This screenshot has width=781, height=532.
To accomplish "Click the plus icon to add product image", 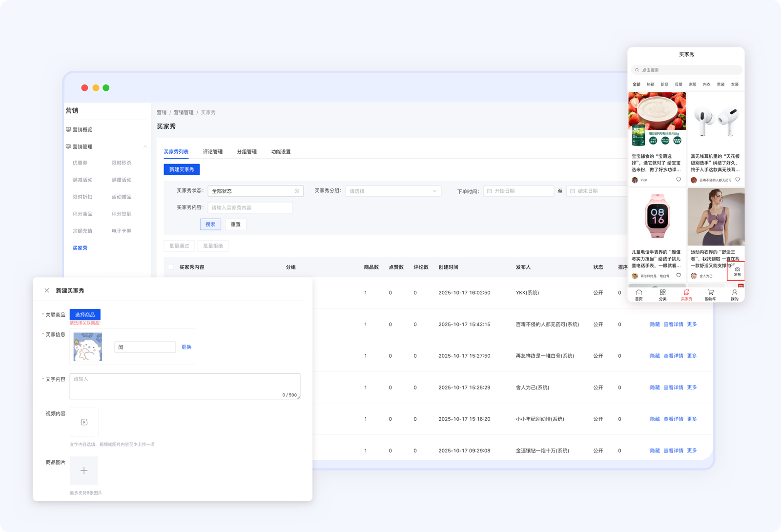I will click(84, 471).
